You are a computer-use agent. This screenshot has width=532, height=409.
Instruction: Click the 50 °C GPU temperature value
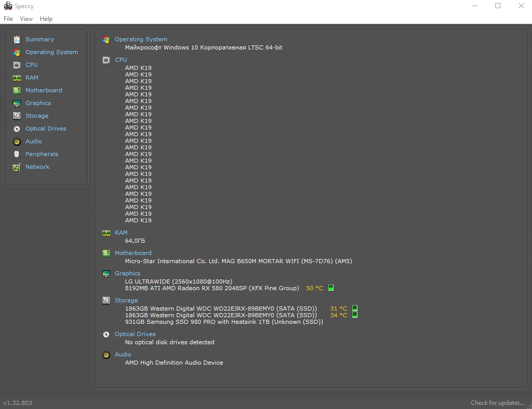315,288
